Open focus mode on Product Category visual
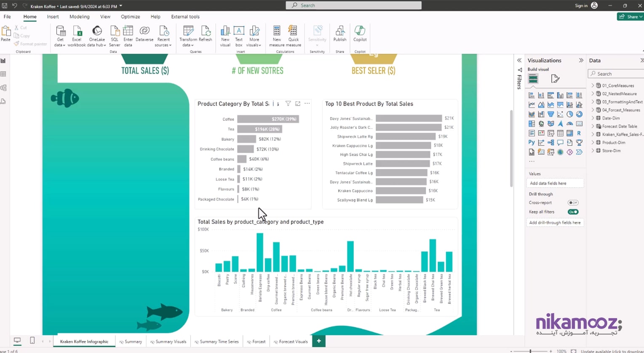Image resolution: width=644 pixels, height=353 pixels. [298, 104]
